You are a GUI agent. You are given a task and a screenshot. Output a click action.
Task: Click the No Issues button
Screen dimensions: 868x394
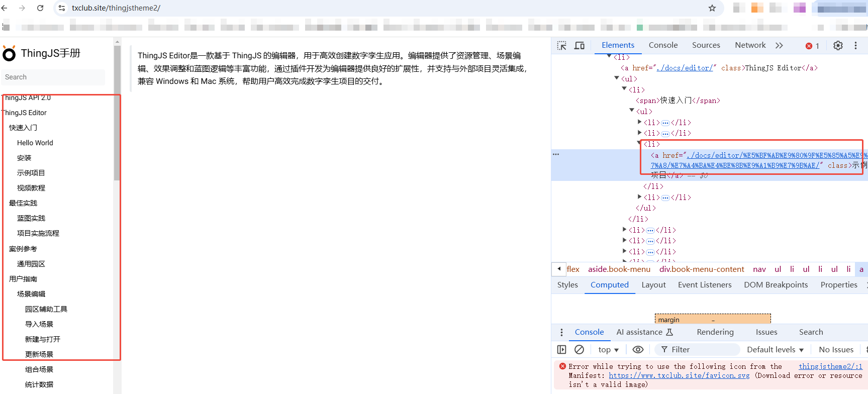pos(836,350)
